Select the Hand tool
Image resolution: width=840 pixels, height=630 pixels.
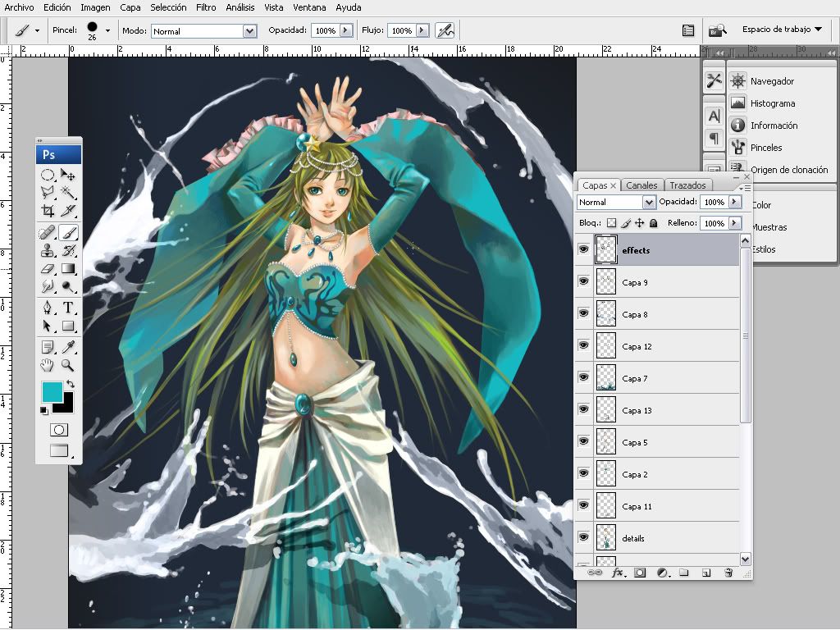tap(48, 365)
